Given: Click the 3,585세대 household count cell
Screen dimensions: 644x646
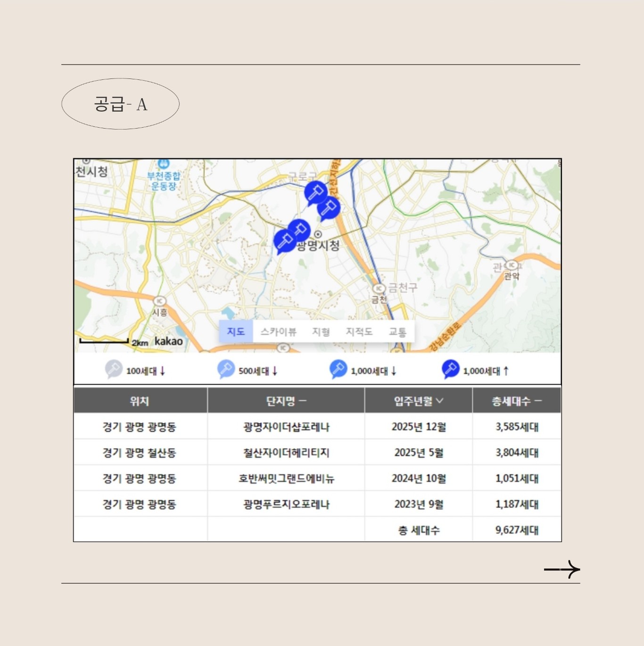Looking at the screenshot, I should coord(517,427).
